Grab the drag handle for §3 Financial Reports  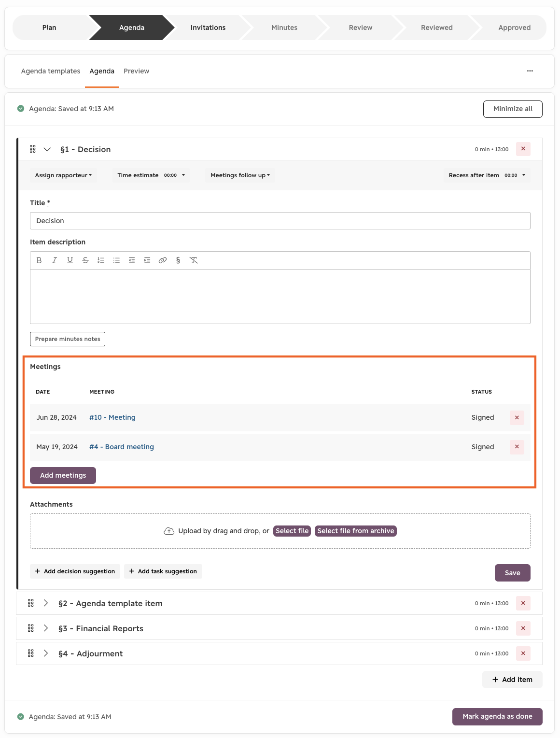click(x=31, y=628)
